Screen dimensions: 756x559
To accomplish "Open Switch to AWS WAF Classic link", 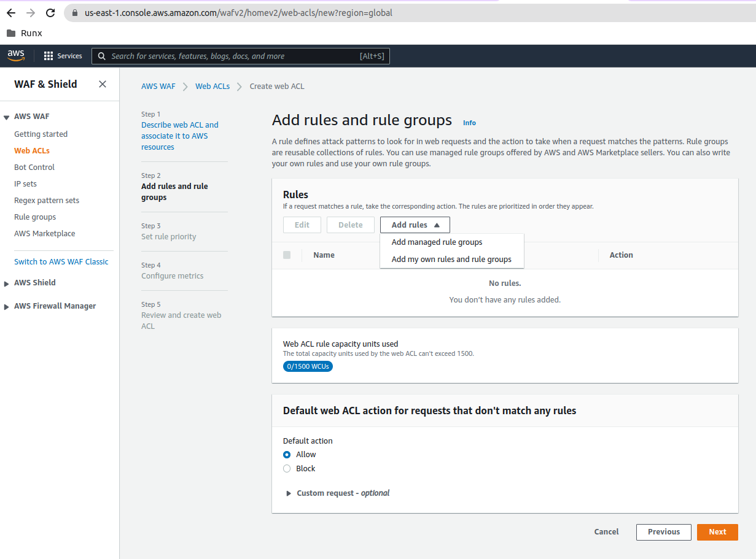I will [61, 262].
